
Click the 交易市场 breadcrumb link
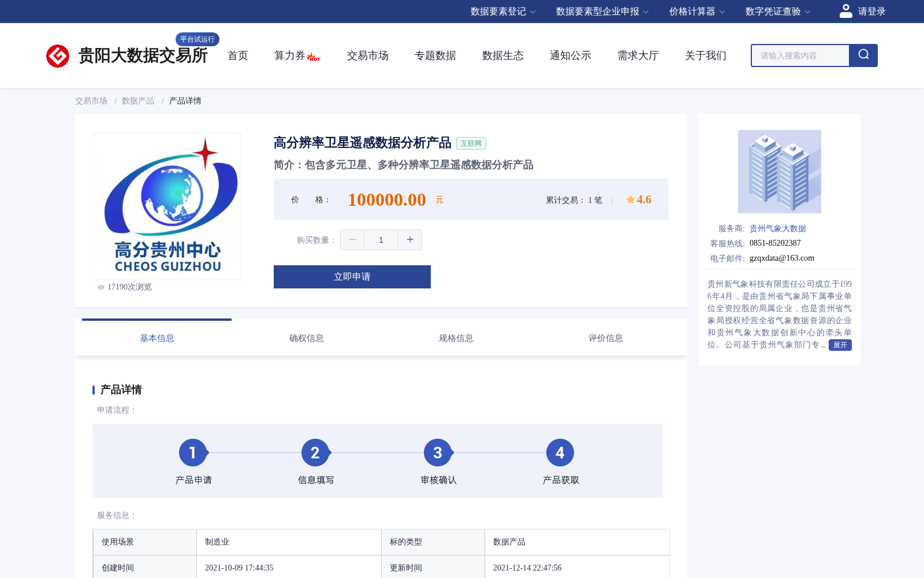91,101
